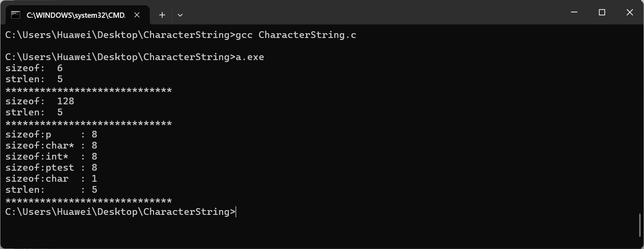Click the "sizeof:ptest : 8" output line

(x=51, y=168)
